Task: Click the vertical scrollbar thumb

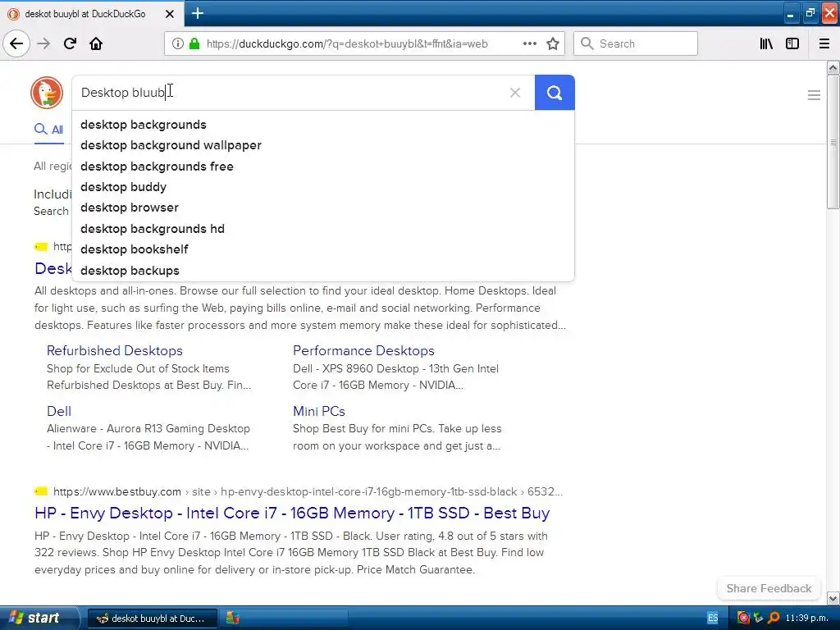Action: (833, 142)
